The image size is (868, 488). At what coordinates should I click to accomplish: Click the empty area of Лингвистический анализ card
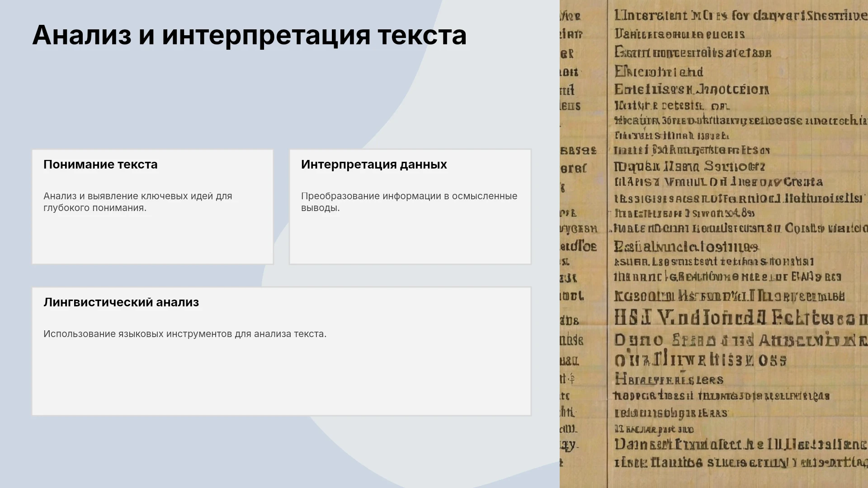pos(281,377)
